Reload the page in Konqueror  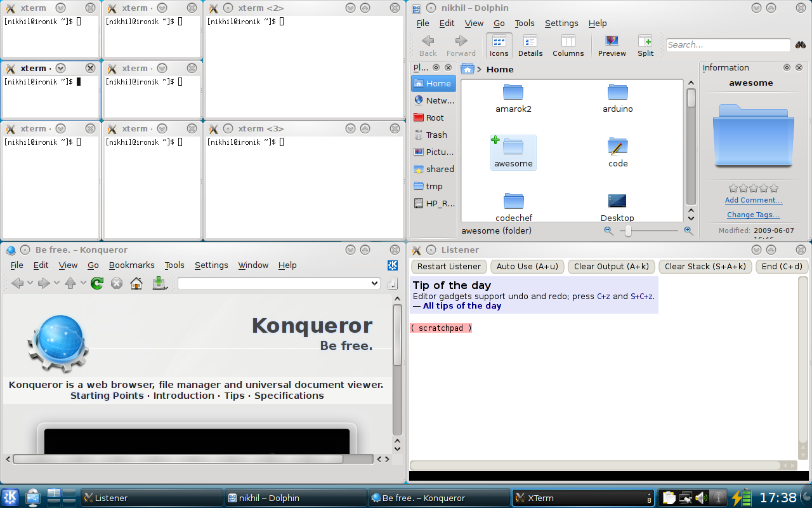pyautogui.click(x=97, y=283)
